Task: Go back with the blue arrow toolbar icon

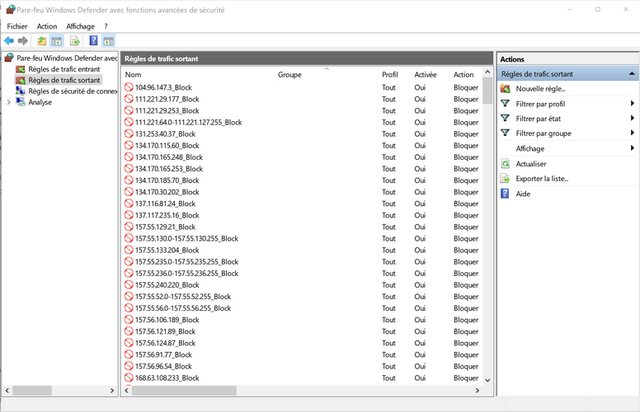Action: pos(9,41)
